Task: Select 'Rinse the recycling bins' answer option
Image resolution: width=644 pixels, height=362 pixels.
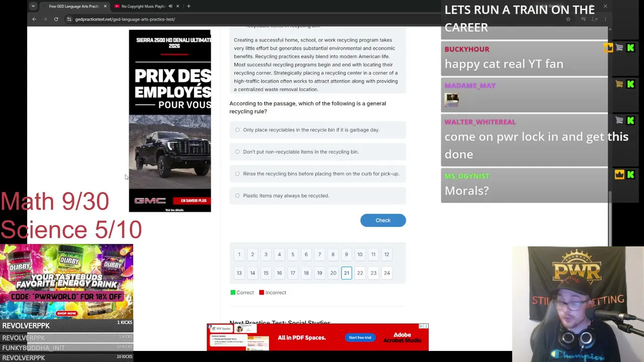Action: click(x=317, y=173)
